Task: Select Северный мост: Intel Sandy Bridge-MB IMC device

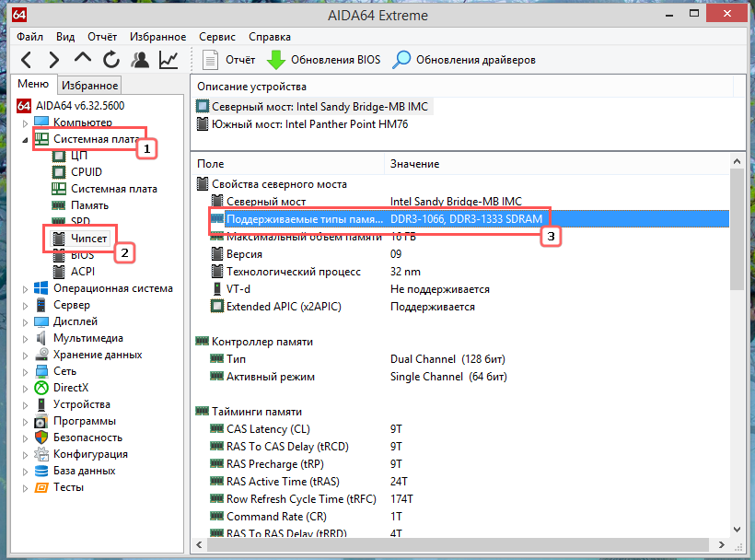Action: (x=313, y=107)
